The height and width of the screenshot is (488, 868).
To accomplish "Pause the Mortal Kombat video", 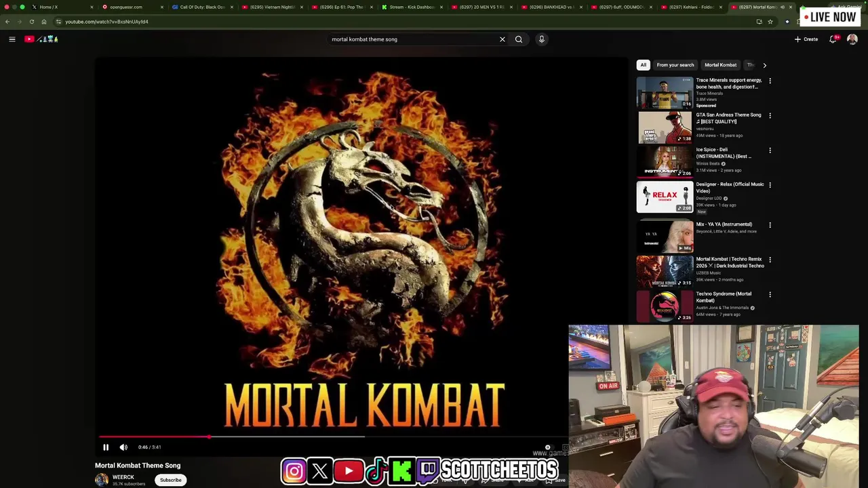I will (106, 447).
